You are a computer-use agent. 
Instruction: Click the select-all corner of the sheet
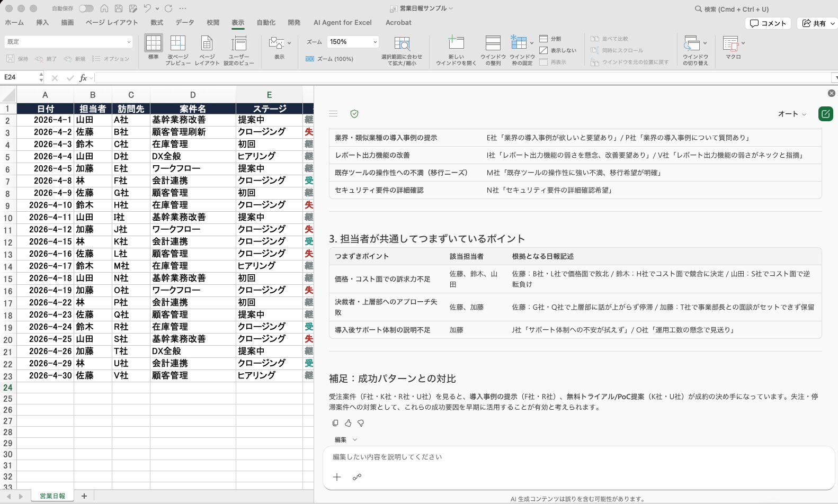pyautogui.click(x=8, y=95)
